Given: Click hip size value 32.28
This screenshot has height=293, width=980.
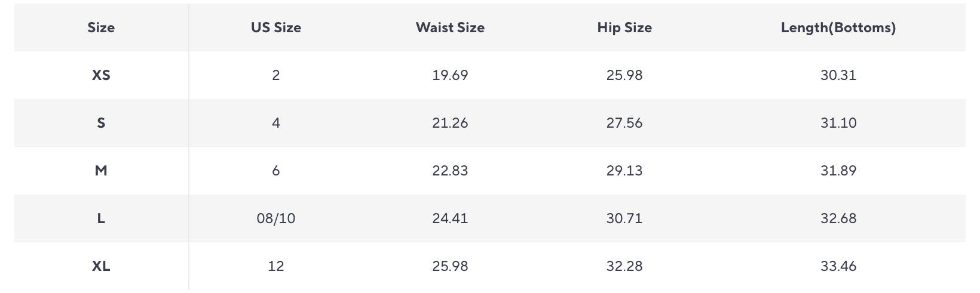Looking at the screenshot, I should 624,266.
